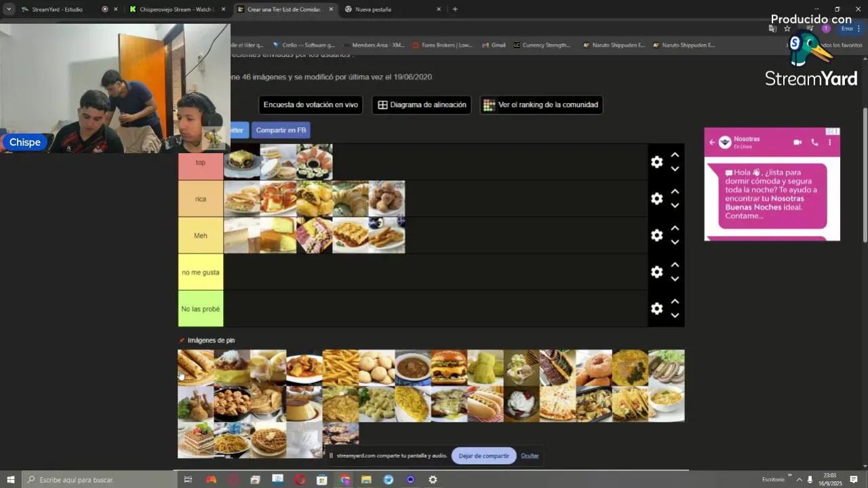Bookmark this page with star icon

pyautogui.click(x=787, y=28)
